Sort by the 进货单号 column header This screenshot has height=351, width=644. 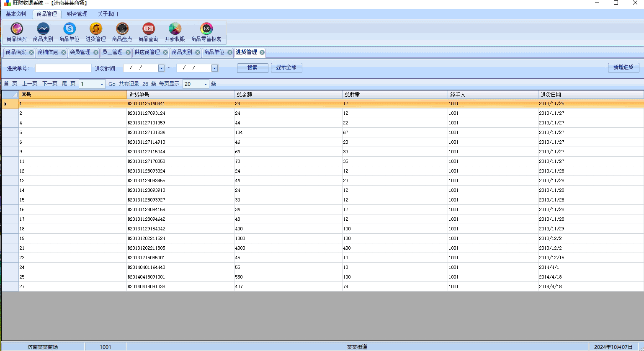(x=180, y=95)
